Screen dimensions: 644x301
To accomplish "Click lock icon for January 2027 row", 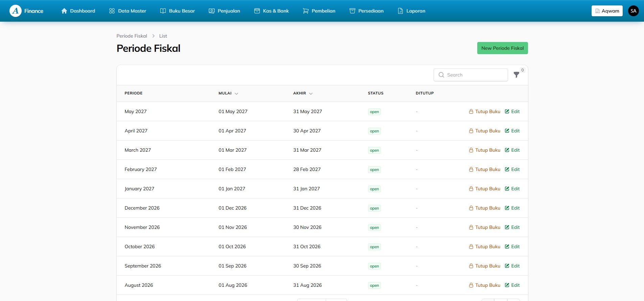I will [471, 189].
